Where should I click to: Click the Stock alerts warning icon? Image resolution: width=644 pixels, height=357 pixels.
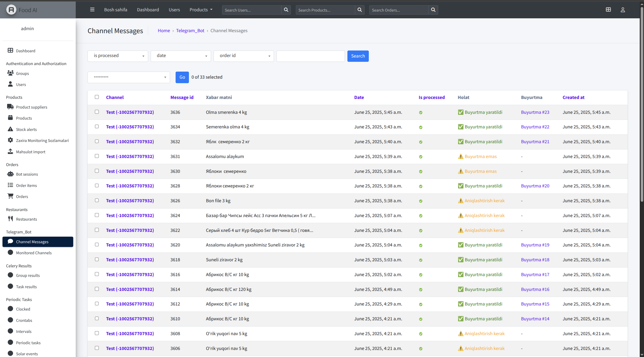pos(10,129)
